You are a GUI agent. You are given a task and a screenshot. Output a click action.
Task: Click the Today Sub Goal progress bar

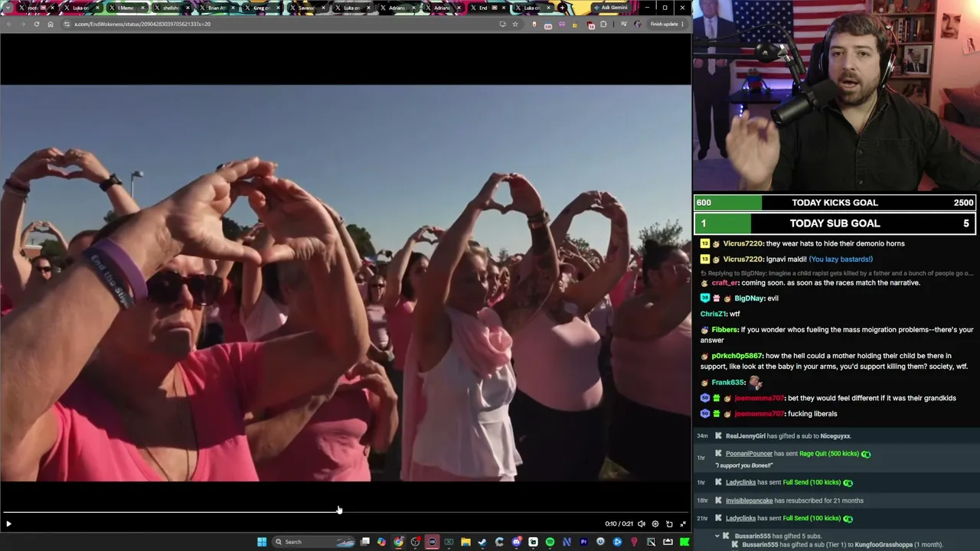[x=835, y=223]
